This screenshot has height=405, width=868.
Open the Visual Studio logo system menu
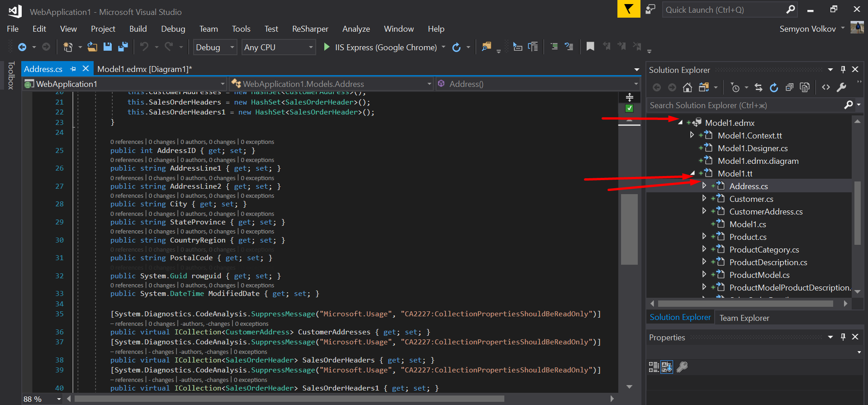pyautogui.click(x=15, y=11)
